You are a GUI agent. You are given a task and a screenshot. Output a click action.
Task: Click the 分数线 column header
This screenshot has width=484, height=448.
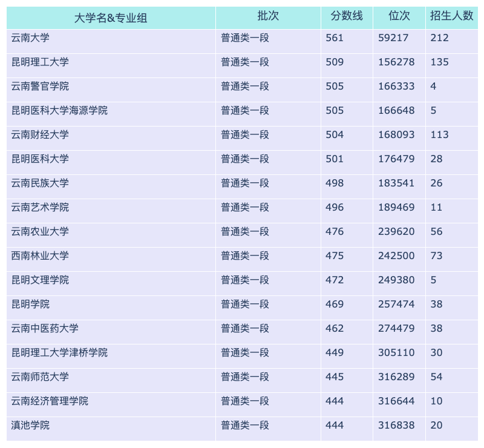point(347,18)
